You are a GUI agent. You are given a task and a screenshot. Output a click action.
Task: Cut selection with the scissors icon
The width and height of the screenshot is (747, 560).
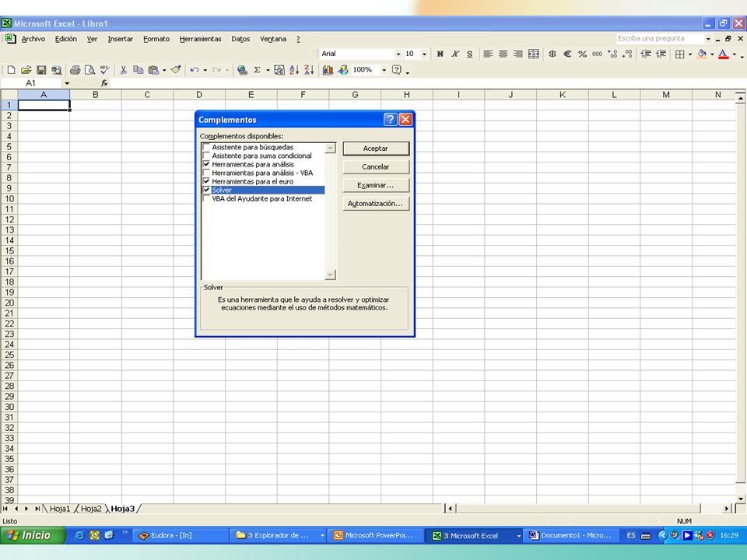[124, 70]
